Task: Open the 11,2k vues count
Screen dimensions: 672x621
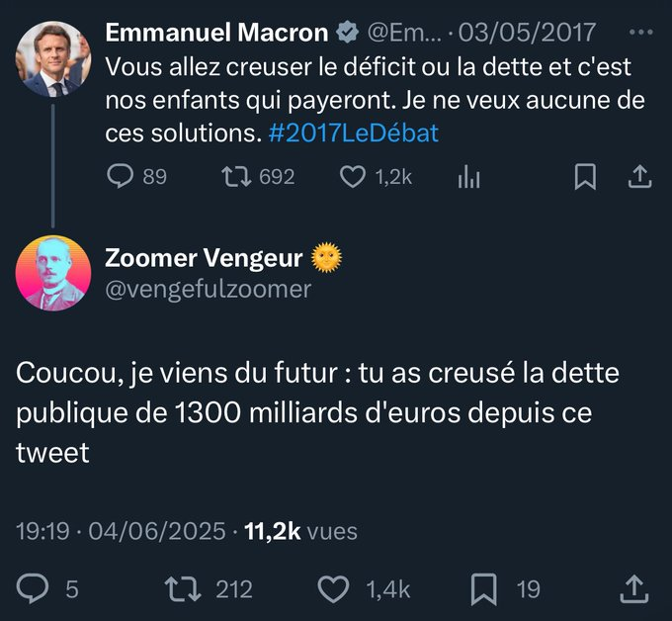Action: (300, 531)
